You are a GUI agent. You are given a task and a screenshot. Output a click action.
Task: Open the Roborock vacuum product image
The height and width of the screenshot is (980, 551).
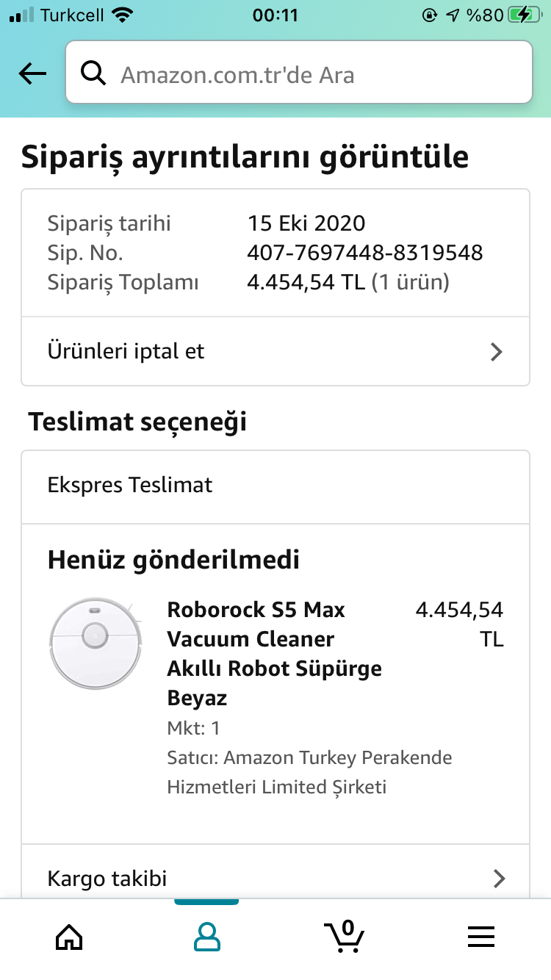96,644
